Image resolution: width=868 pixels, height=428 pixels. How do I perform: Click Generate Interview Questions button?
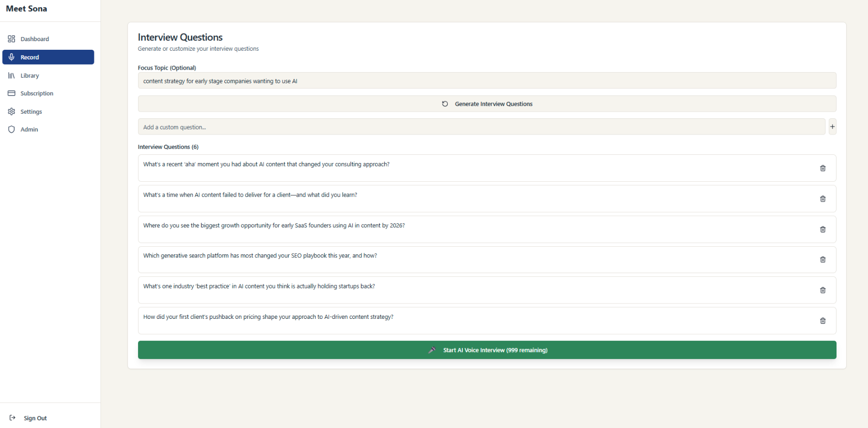coord(487,104)
